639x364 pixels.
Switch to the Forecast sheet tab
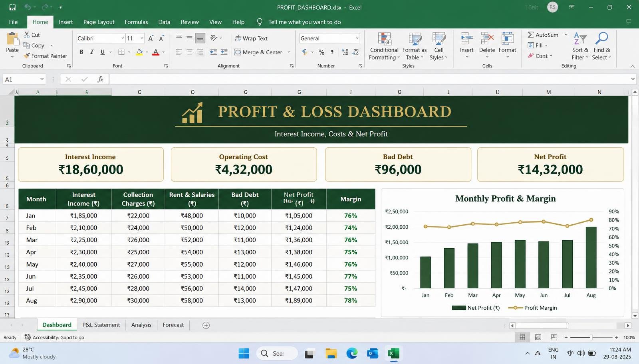pos(173,325)
